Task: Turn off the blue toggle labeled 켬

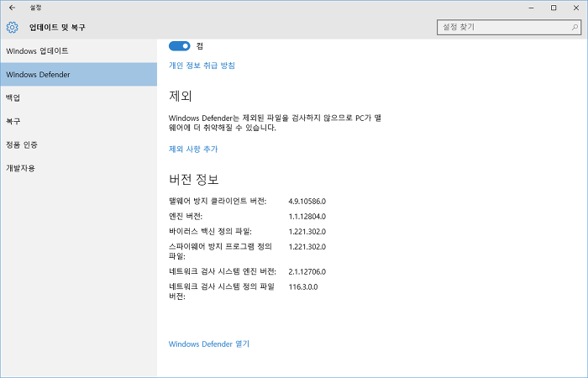Action: pos(179,46)
